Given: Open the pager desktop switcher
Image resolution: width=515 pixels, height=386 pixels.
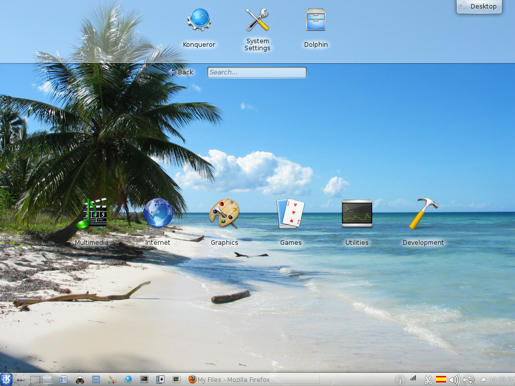Looking at the screenshot, I should [41, 380].
